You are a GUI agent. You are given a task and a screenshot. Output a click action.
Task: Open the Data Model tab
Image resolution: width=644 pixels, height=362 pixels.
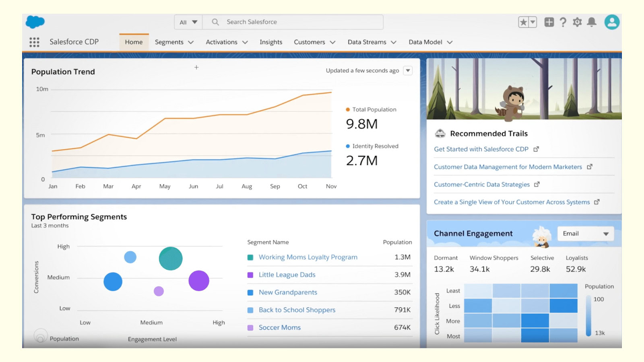pyautogui.click(x=425, y=42)
